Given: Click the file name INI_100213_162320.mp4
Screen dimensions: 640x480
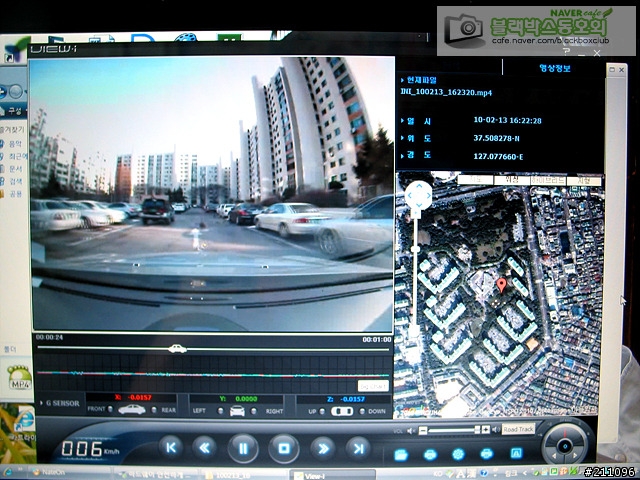Looking at the screenshot, I should (446, 92).
